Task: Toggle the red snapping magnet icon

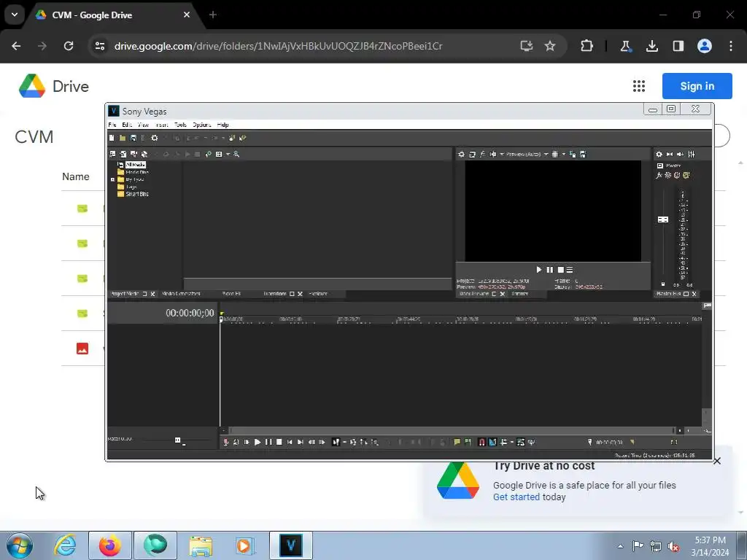Action: (481, 443)
